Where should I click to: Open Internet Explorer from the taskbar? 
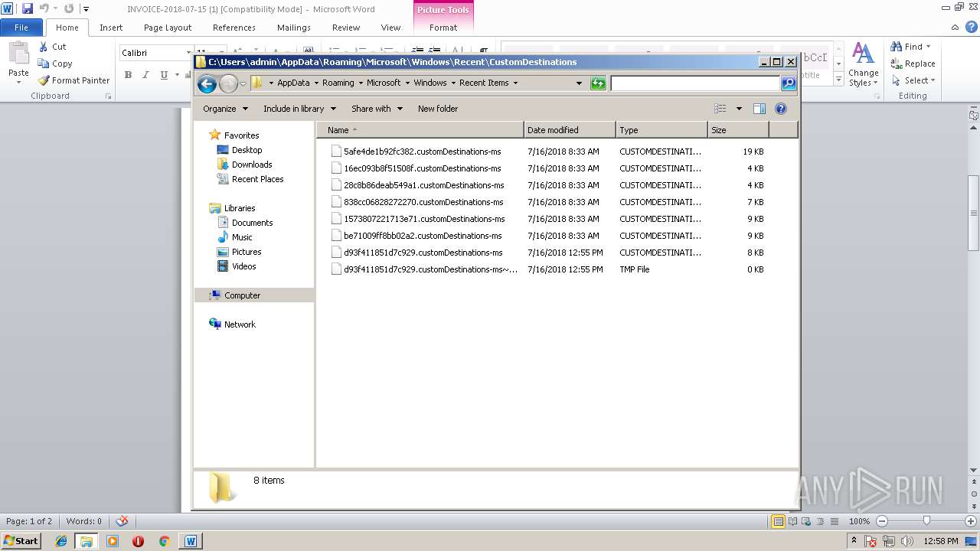tap(61, 541)
